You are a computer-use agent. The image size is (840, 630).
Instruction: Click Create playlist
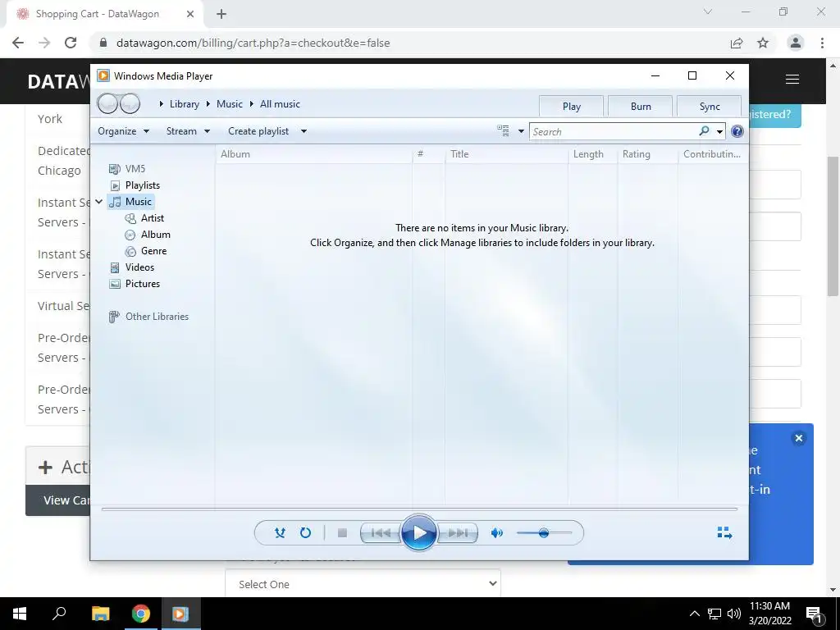point(258,131)
